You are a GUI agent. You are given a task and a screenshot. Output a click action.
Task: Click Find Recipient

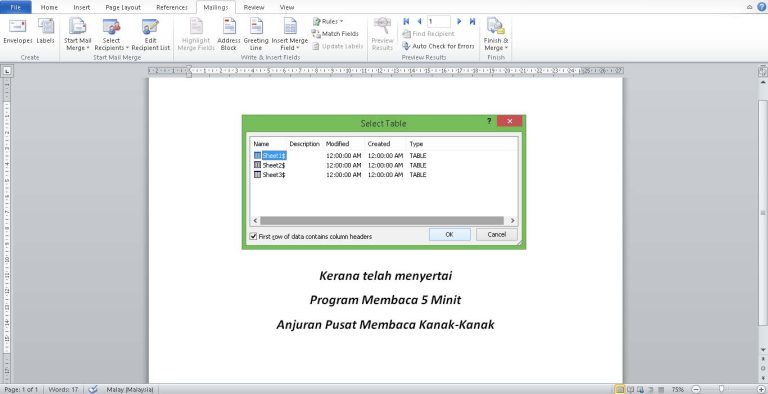(x=429, y=34)
